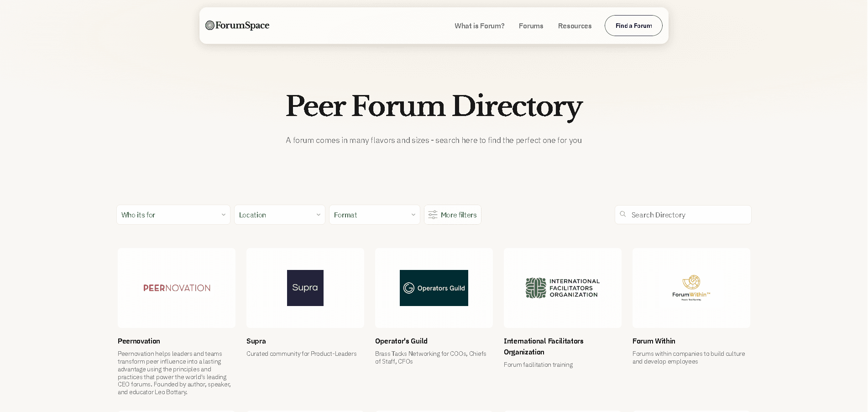This screenshot has width=868, height=412.
Task: Open the Forum Within logo card
Action: pyautogui.click(x=691, y=288)
